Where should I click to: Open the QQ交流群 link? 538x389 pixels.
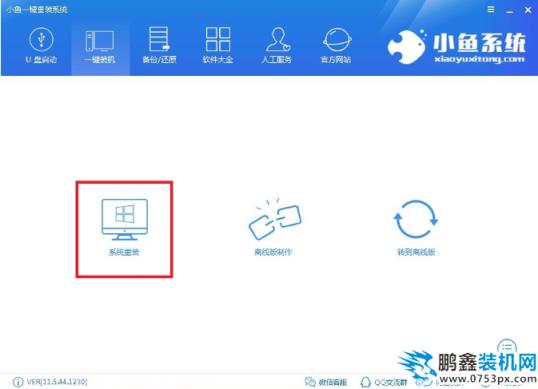tap(390, 382)
